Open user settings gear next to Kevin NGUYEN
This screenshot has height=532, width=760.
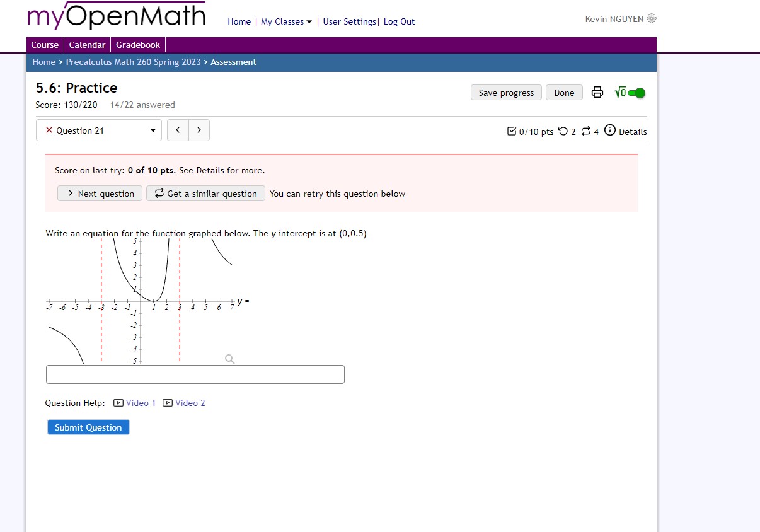(652, 19)
